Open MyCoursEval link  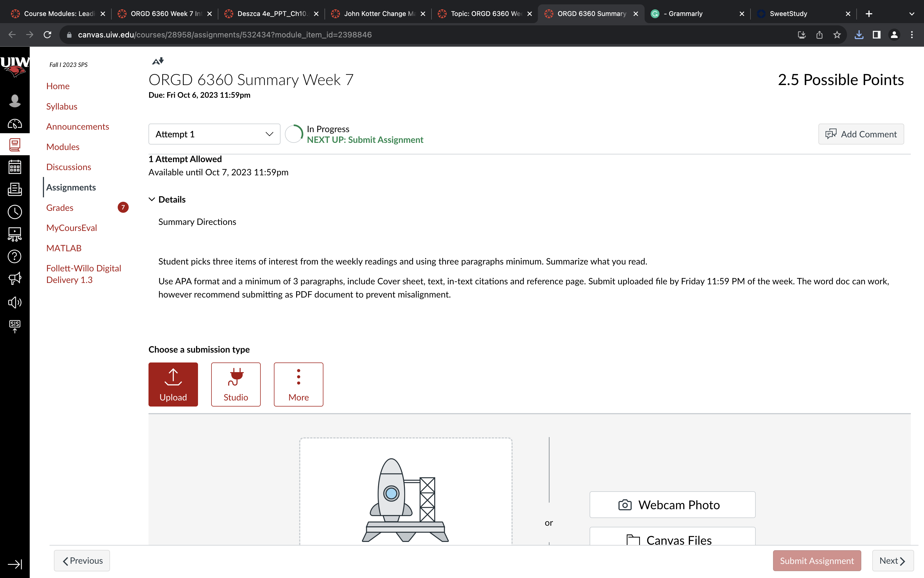tap(71, 228)
